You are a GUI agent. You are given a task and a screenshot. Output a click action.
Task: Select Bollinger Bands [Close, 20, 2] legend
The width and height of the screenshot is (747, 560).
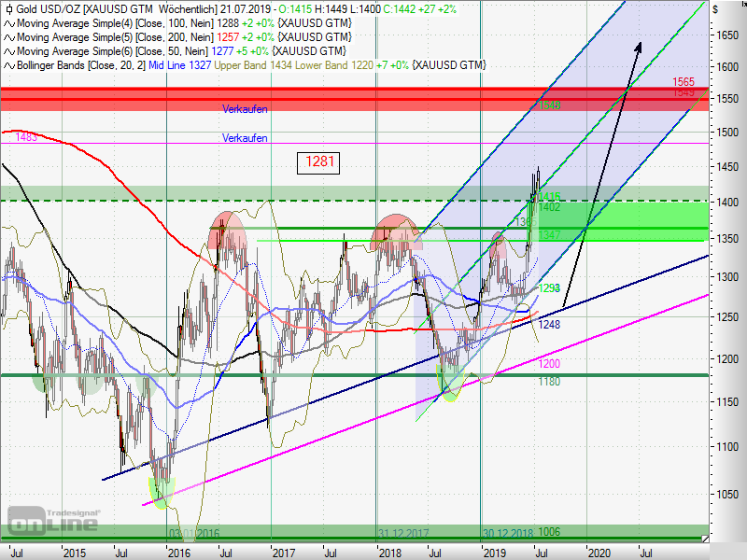pos(81,65)
